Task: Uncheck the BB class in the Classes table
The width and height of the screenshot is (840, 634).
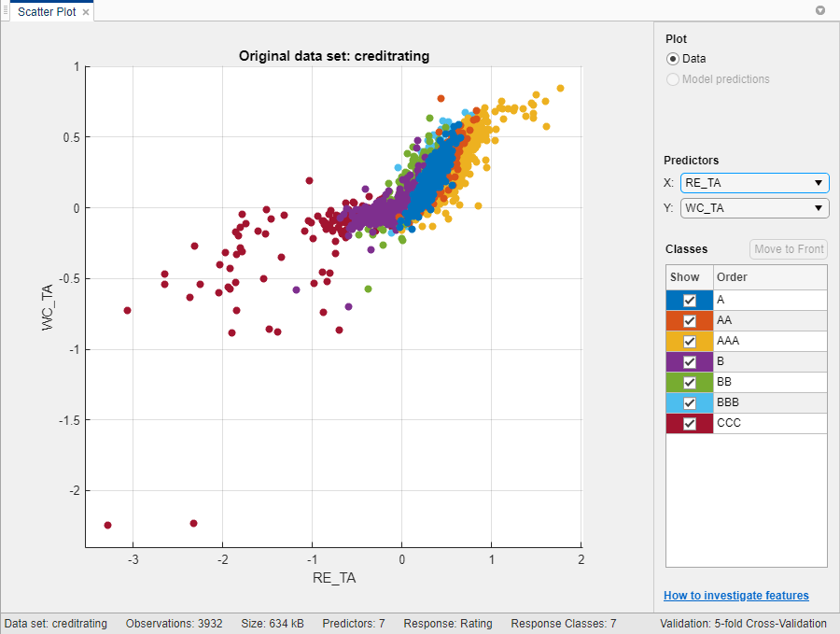Action: pyautogui.click(x=688, y=382)
